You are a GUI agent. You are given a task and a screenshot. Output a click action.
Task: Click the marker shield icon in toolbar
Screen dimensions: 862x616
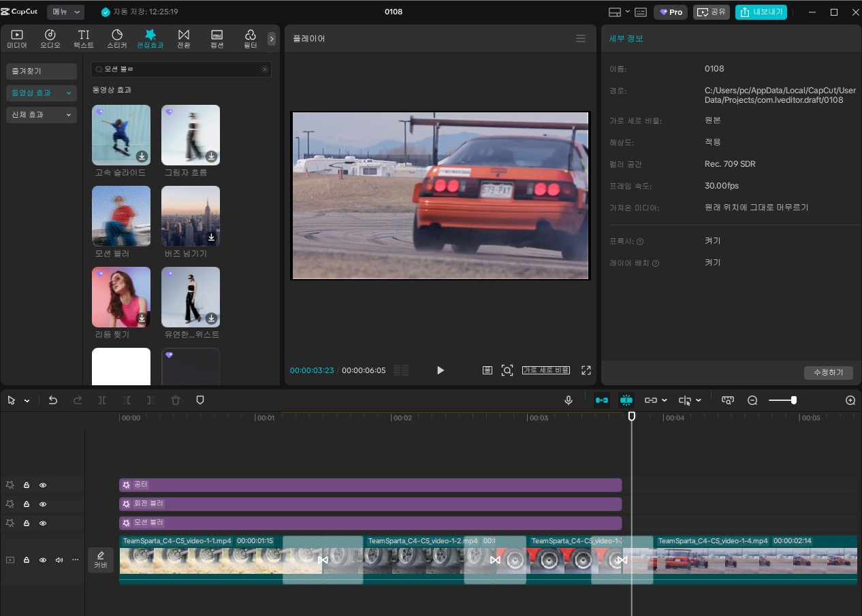pos(200,400)
